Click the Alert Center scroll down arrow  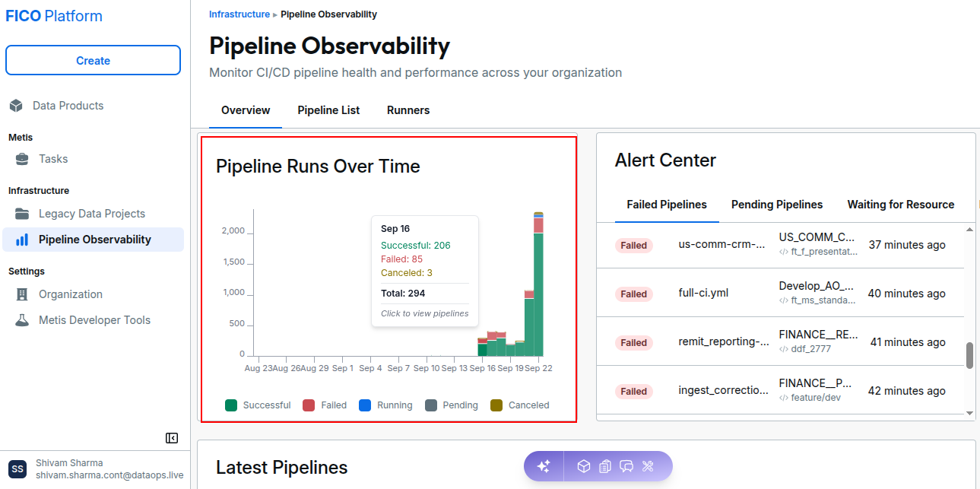click(x=969, y=413)
